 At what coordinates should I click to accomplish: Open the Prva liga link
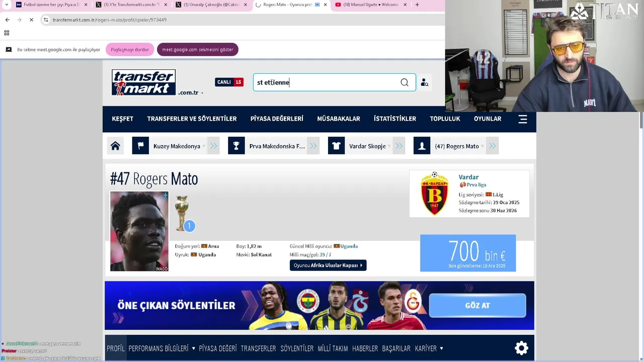tap(475, 185)
